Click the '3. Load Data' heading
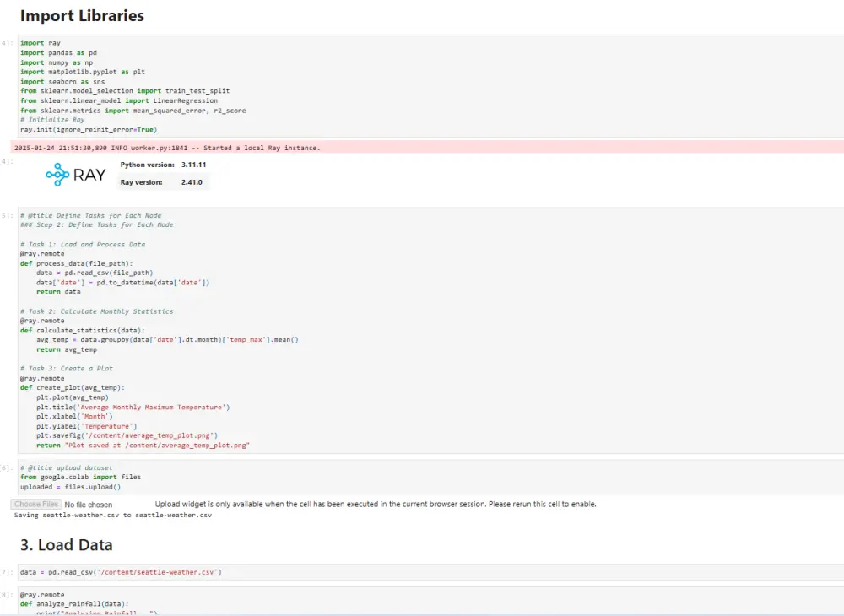 pos(66,545)
